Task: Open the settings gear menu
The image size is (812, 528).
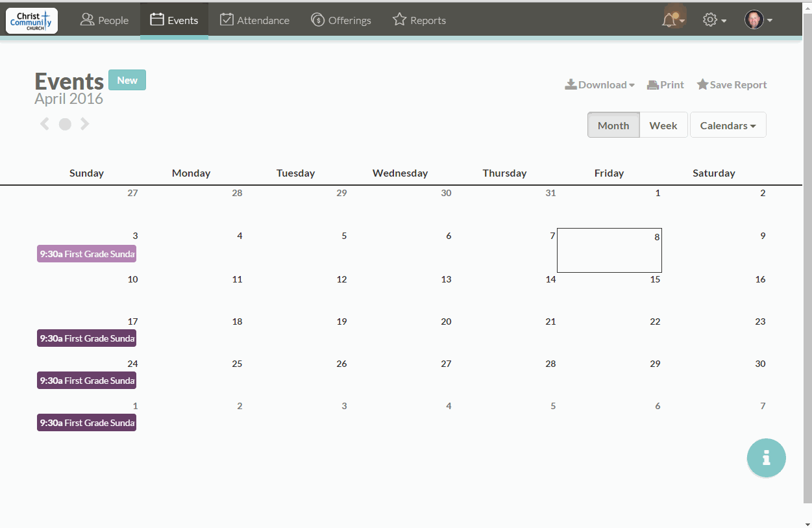Action: click(x=713, y=20)
